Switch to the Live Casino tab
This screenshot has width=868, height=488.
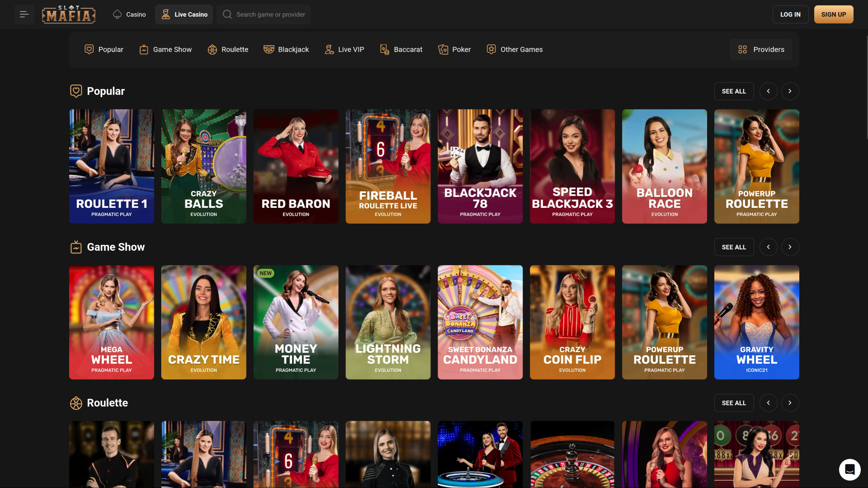click(x=184, y=14)
